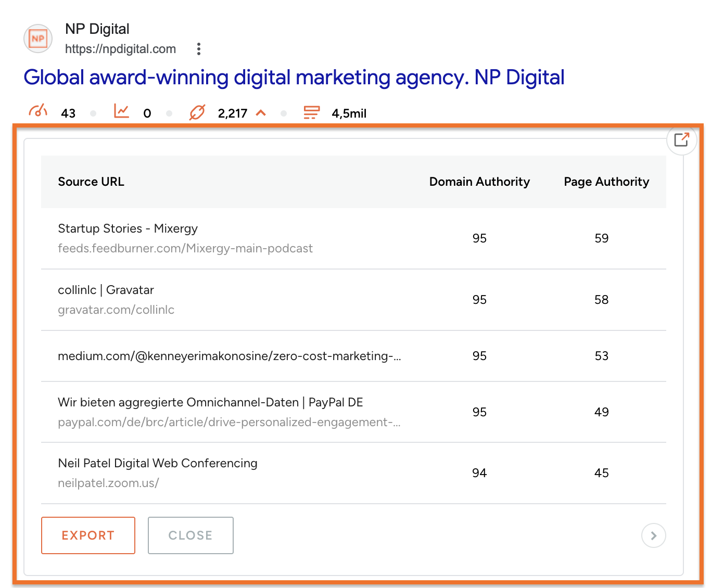Click the 2,217 backlinks count
Viewport: 711px width, 588px height.
pos(233,113)
